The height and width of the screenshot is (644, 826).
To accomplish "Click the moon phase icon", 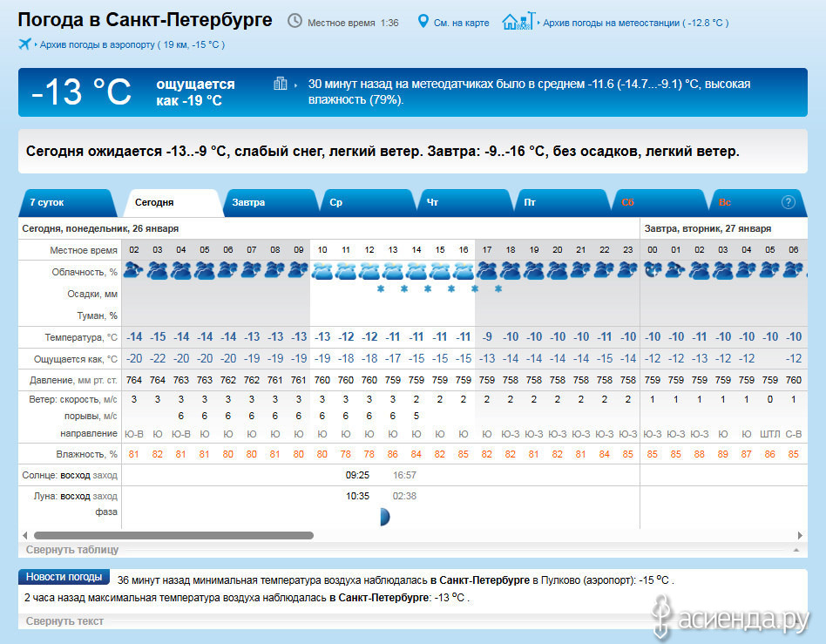I will [383, 517].
